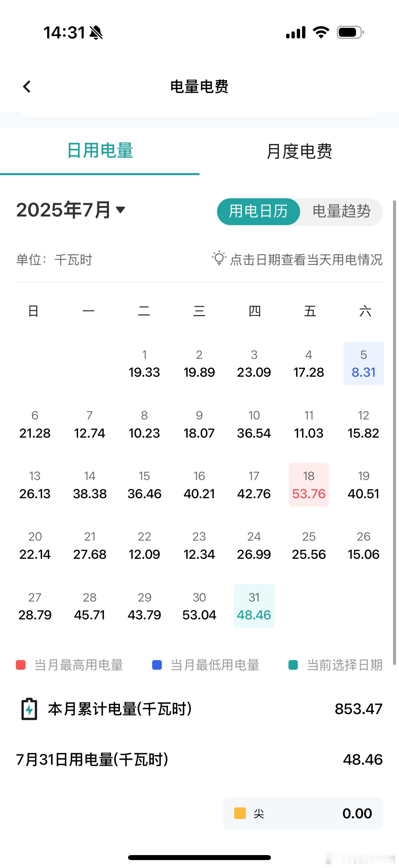This screenshot has height=868, width=399.
Task: Tap the 尖 0.00 usage card
Action: pos(303,813)
